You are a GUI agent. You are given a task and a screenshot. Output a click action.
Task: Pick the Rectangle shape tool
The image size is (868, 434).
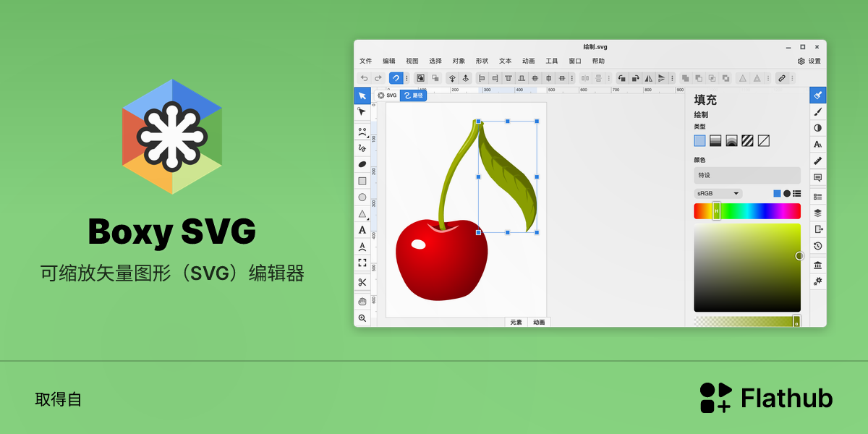(x=362, y=181)
